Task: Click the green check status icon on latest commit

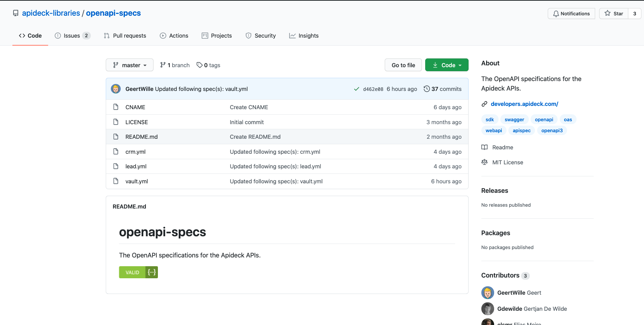Action: coord(357,89)
